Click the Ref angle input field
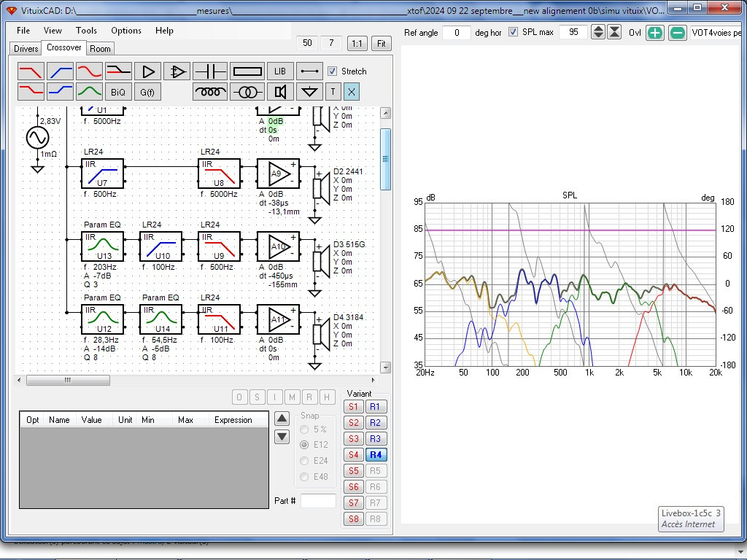The width and height of the screenshot is (747, 560). pos(457,32)
